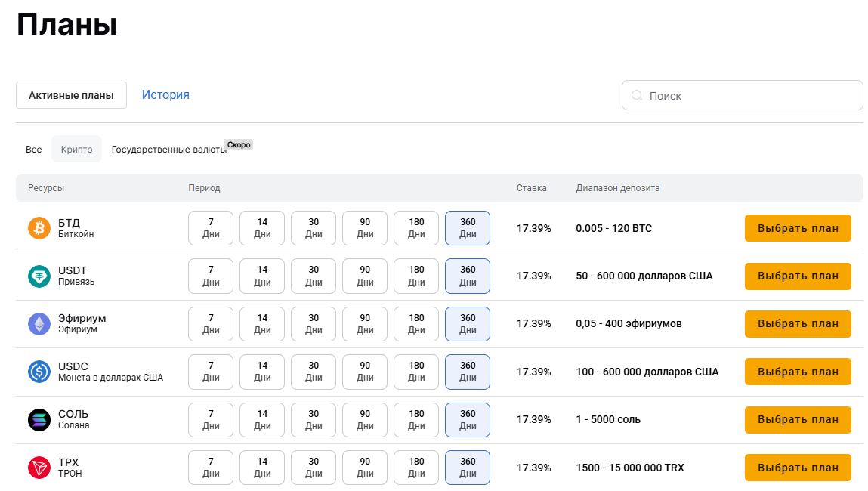
Task: Select 14 Дни period for Эфириум
Action: [x=262, y=324]
